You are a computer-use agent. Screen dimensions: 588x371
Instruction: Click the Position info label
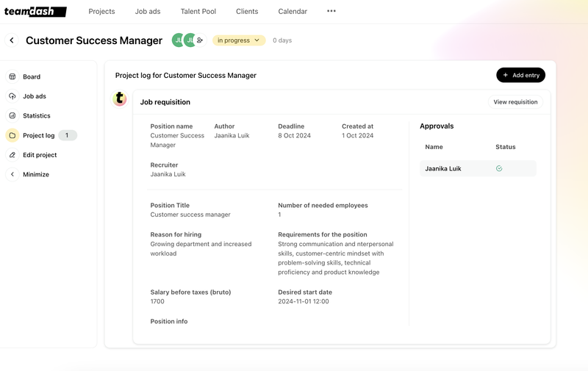(169, 321)
